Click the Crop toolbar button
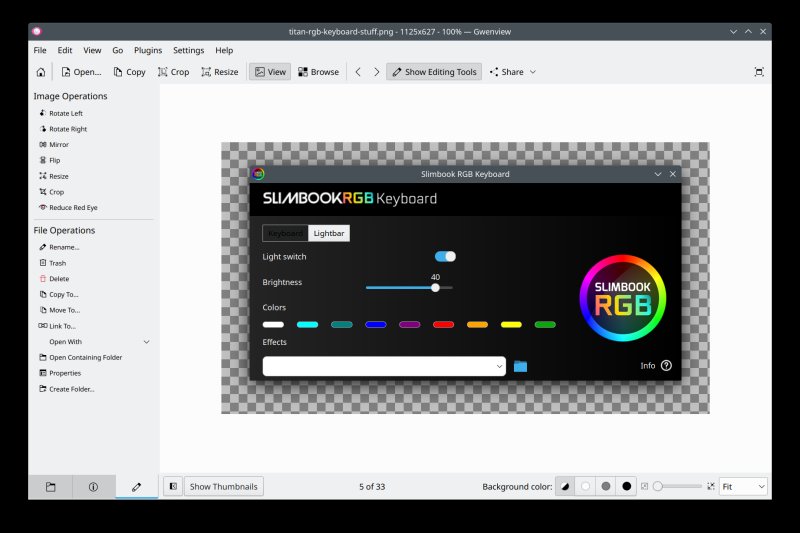The height and width of the screenshot is (533, 800). click(173, 72)
